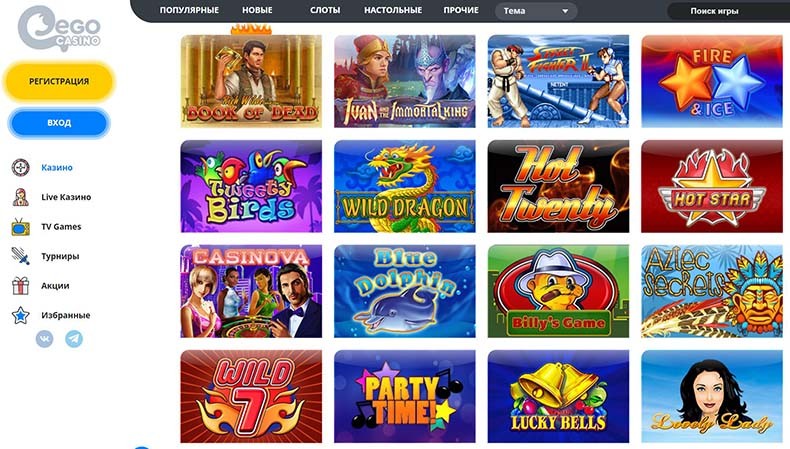Click the Регистрация button
Screen dimensions: 790x449
59,81
